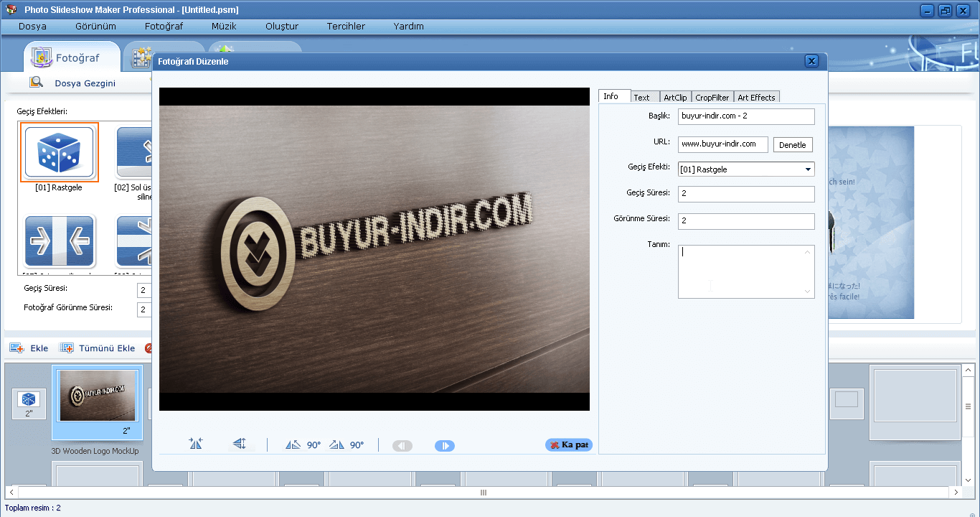Click the Denetle button

tap(793, 145)
